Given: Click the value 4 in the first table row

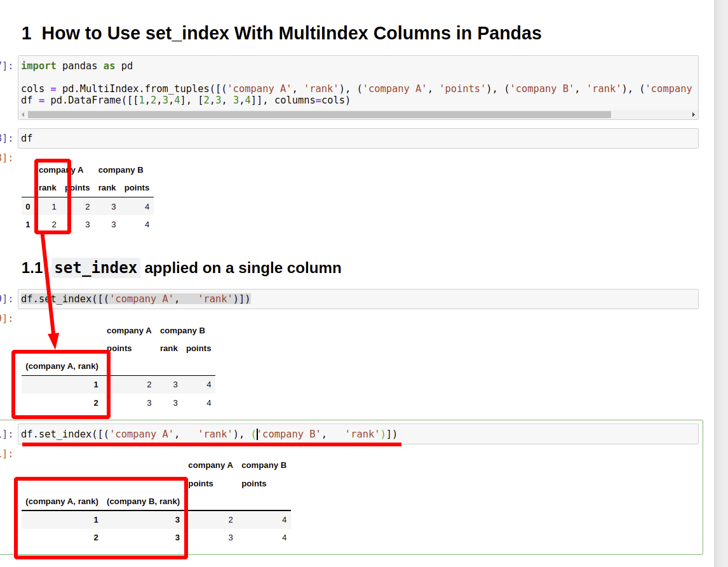Looking at the screenshot, I should [x=146, y=206].
